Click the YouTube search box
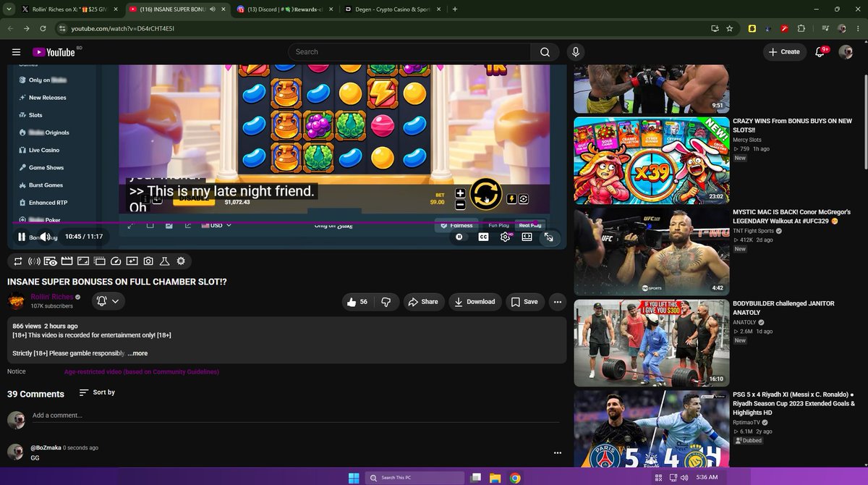 [409, 52]
